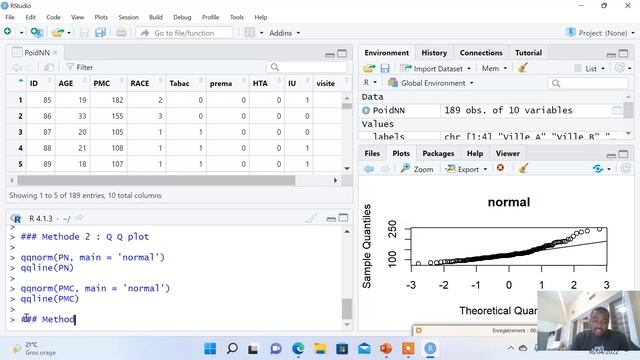
Task: Open New File dropdown arrow
Action: [21, 33]
